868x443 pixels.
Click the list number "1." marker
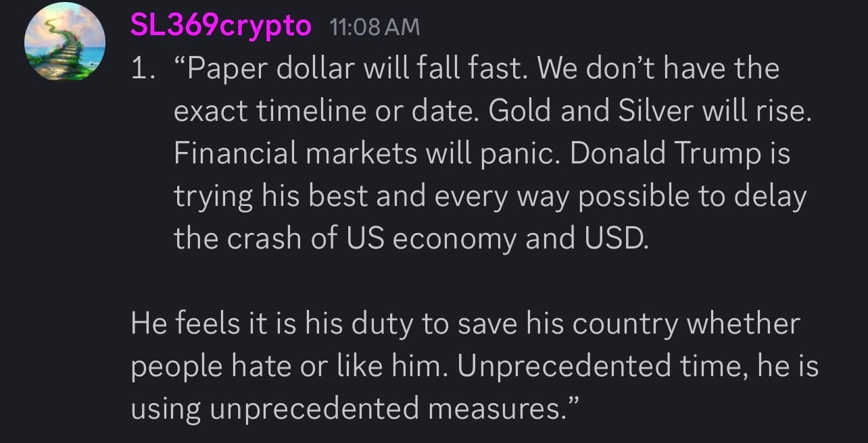(143, 70)
